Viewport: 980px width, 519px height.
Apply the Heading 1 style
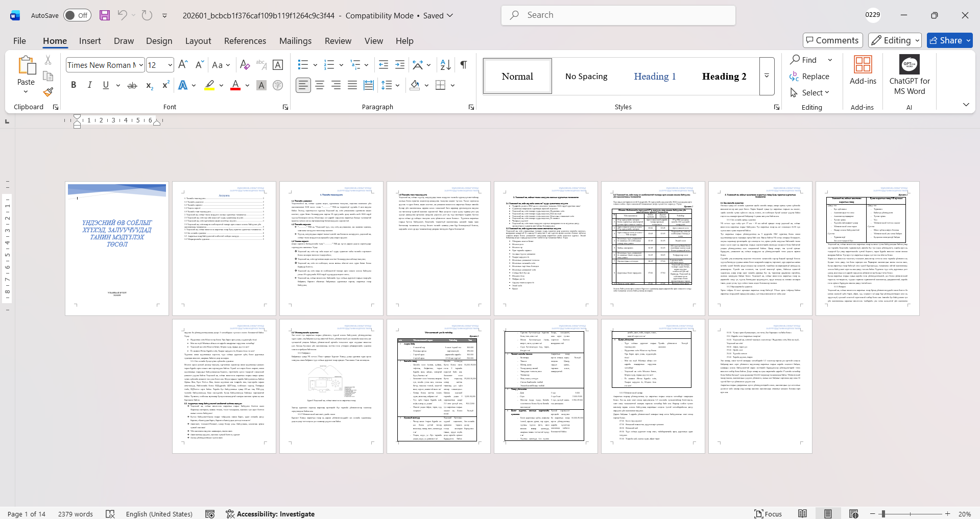click(x=655, y=77)
